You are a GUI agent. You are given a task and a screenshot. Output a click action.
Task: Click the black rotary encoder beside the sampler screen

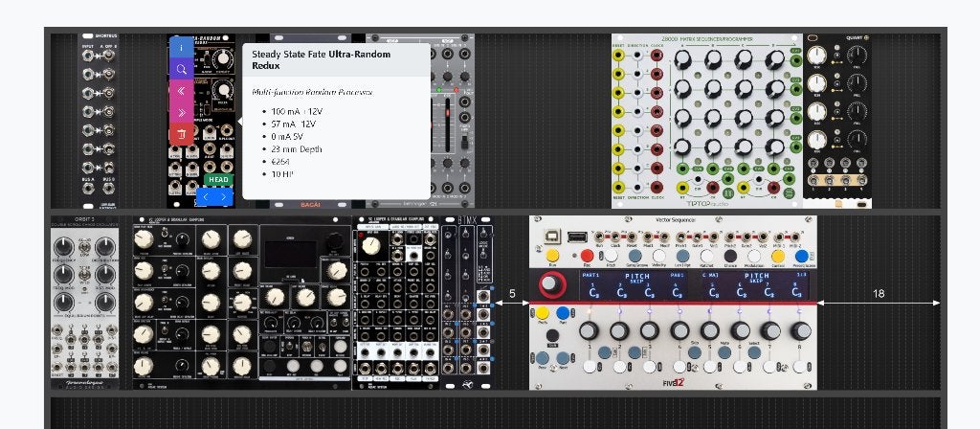click(336, 241)
